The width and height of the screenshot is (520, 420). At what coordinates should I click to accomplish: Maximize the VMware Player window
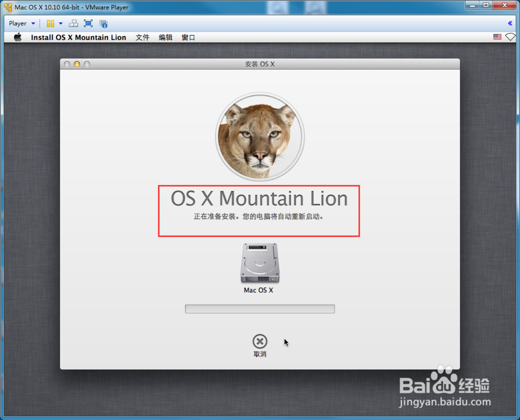click(486, 5)
